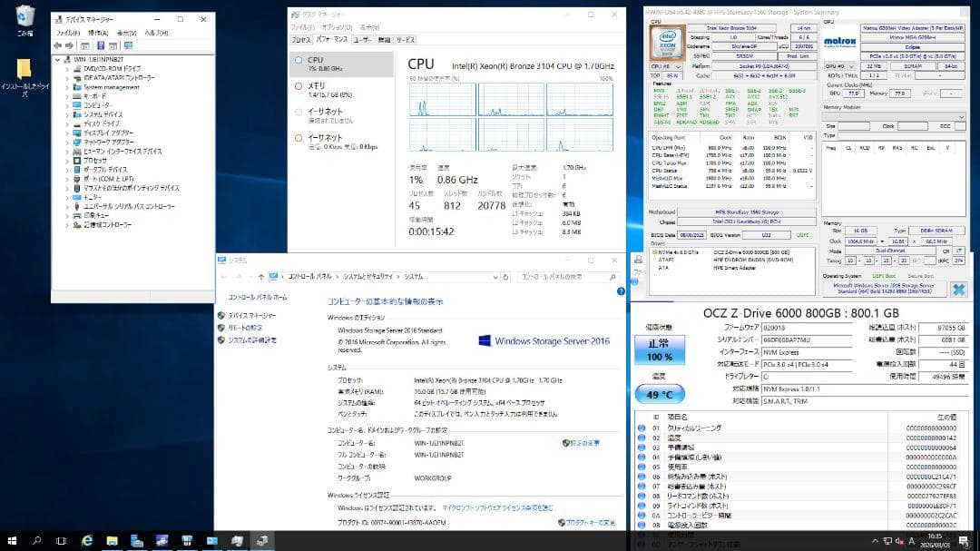
Task: Select Display adapters in Device Manager
Action: click(x=108, y=133)
